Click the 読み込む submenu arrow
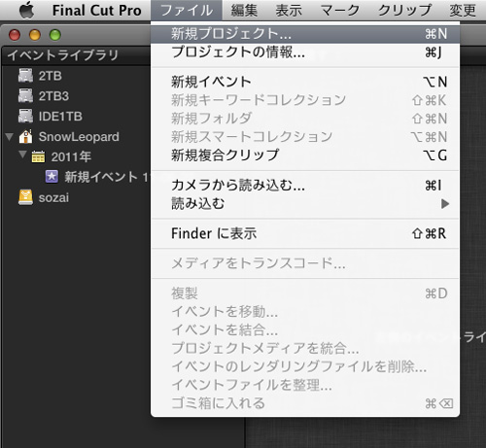The height and width of the screenshot is (448, 486). (445, 204)
